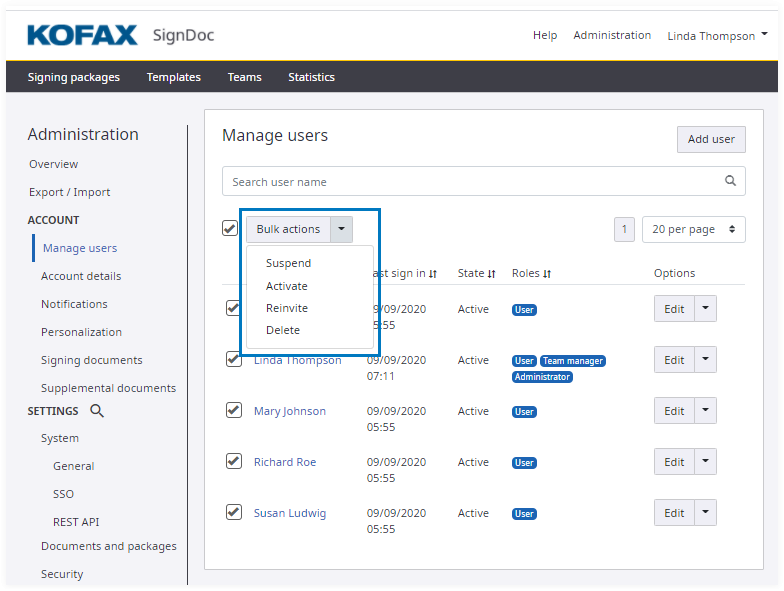Sort by Roles column arrows icon

pyautogui.click(x=547, y=274)
